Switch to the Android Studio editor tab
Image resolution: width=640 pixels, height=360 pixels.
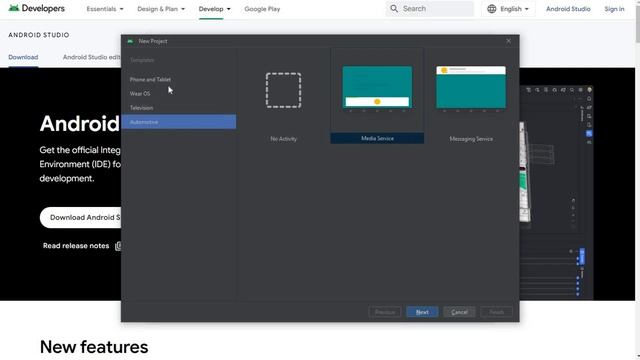(91, 57)
